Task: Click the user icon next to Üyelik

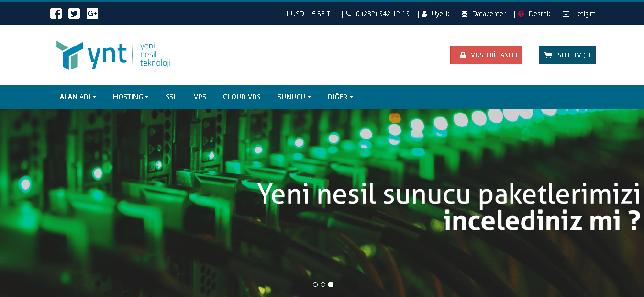Action: tap(424, 14)
